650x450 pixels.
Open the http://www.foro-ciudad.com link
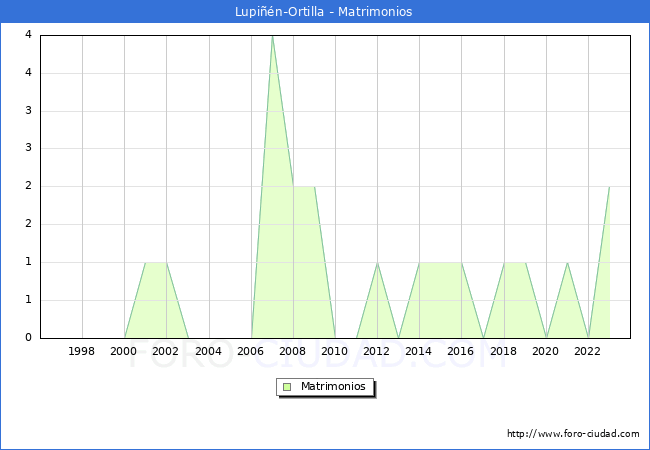tap(573, 434)
